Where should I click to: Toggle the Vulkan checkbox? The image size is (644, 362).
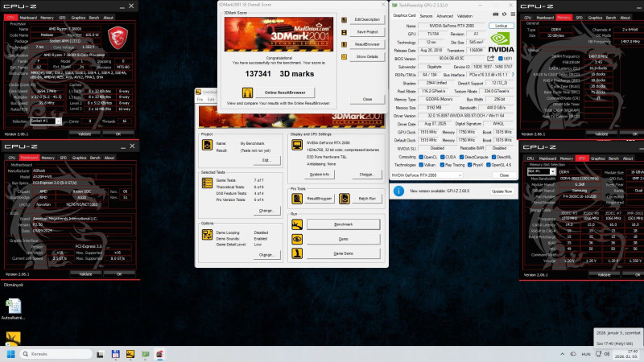[420, 165]
